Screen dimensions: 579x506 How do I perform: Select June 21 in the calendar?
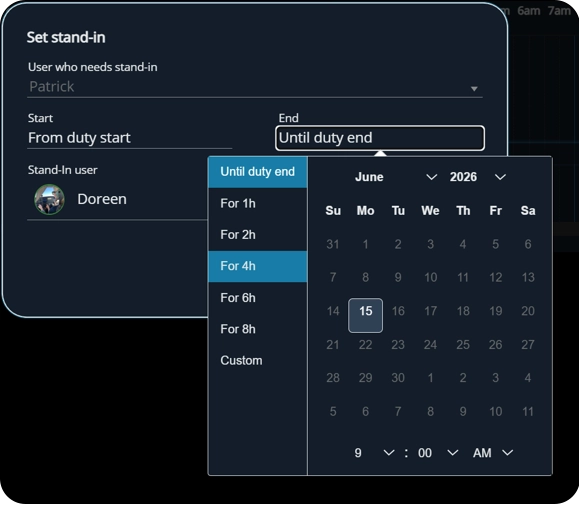pyautogui.click(x=333, y=345)
